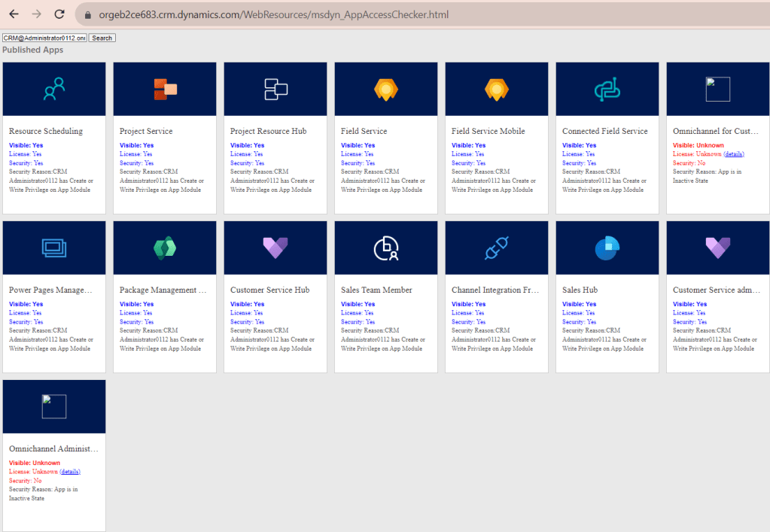Select the Customer Service admin icon
Viewport: 770px width, 532px height.
pyautogui.click(x=717, y=248)
